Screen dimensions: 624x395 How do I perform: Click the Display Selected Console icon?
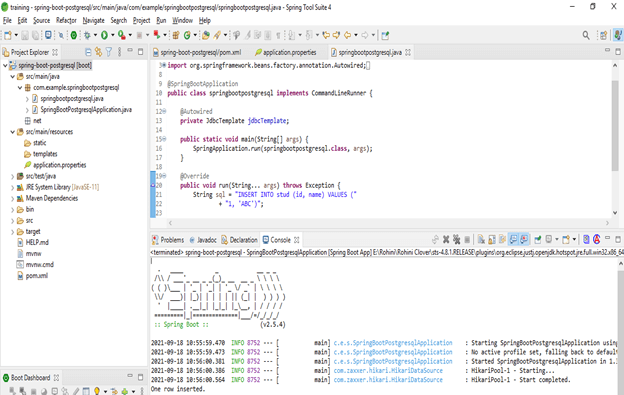(548, 239)
